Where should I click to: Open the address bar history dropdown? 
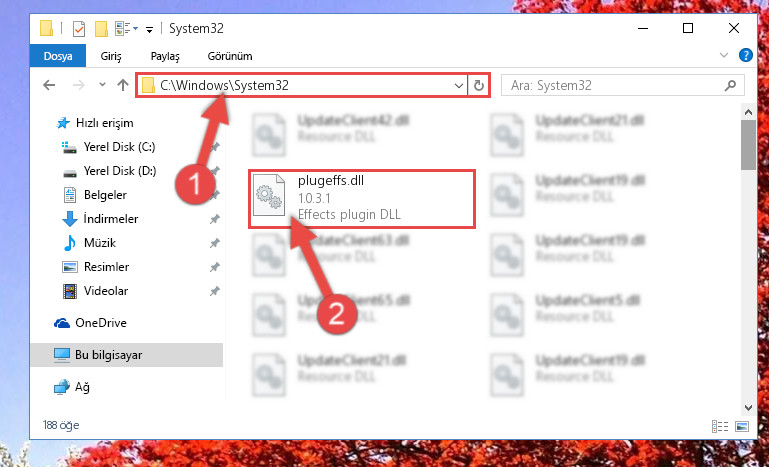[459, 86]
